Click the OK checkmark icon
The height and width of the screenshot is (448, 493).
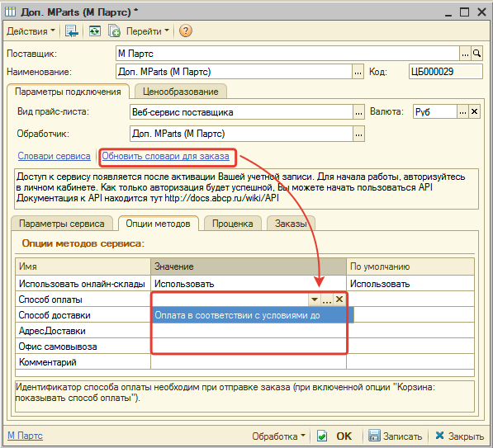click(321, 436)
